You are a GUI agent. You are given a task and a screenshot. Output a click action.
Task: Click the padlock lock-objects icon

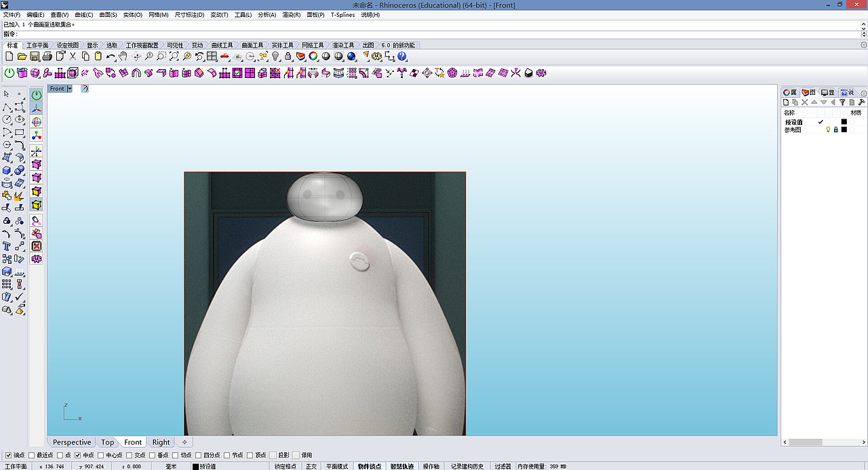(x=288, y=56)
